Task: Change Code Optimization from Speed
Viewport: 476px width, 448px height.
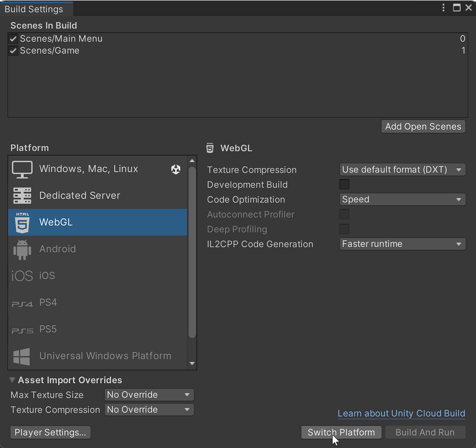Action: click(x=402, y=199)
